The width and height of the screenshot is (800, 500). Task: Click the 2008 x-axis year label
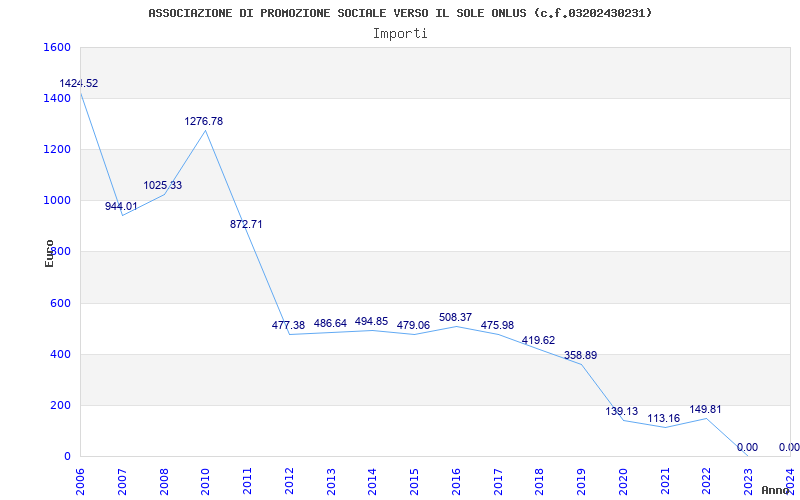pos(164,481)
